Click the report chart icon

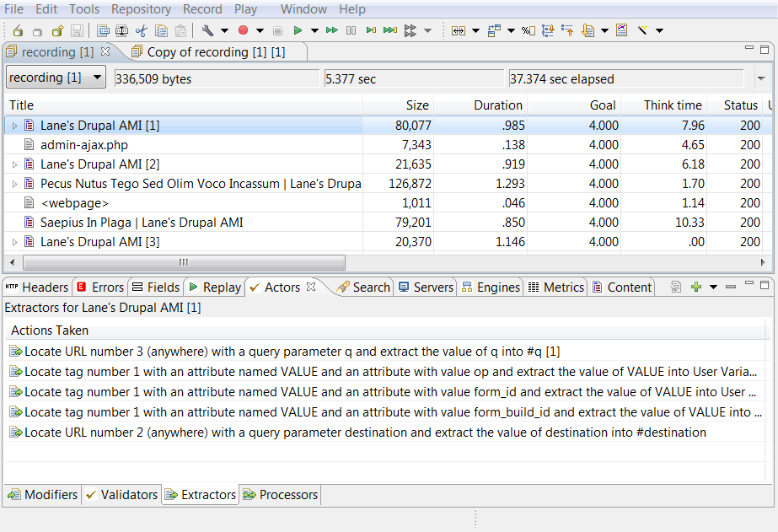tap(622, 30)
